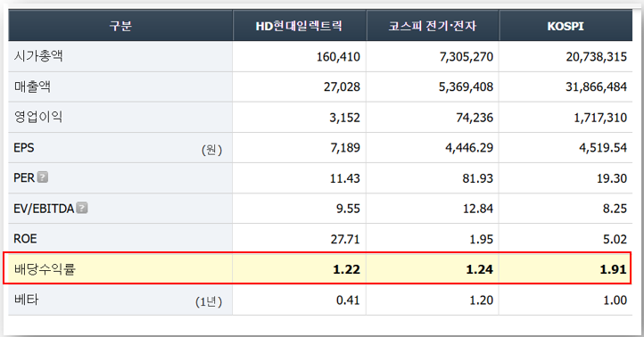Click operating profit value 1,717,310
644x337 pixels.
coord(600,118)
